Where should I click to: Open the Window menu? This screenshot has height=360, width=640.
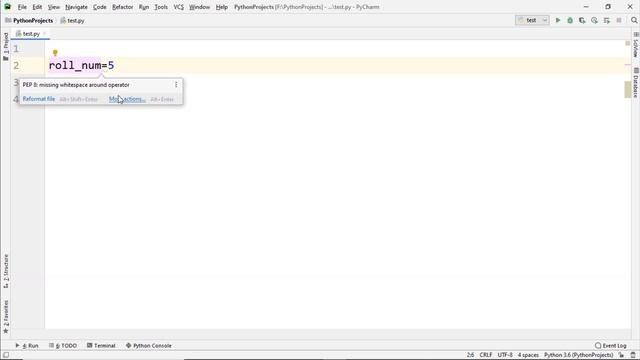click(199, 7)
